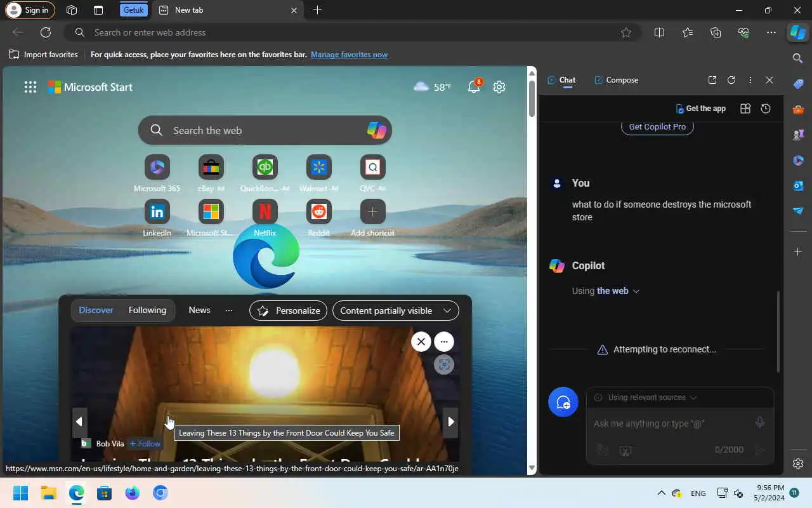Image resolution: width=812 pixels, height=508 pixels.
Task: Open the Manage favorites now link
Action: click(349, 55)
